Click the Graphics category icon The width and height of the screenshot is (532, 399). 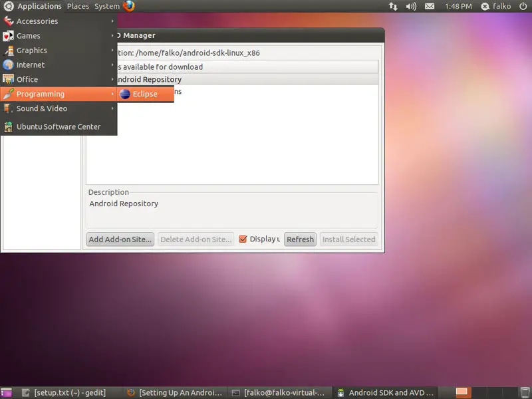(x=9, y=51)
